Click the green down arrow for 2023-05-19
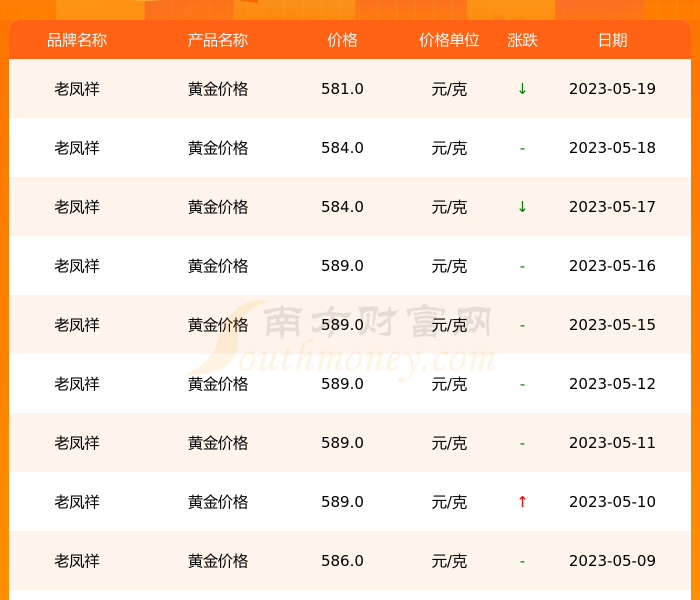700x600 pixels. click(522, 89)
